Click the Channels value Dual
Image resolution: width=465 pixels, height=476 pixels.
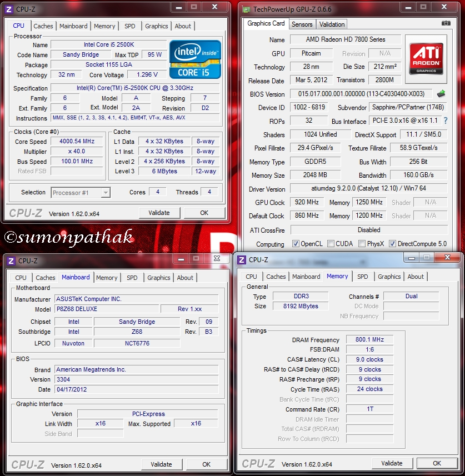point(411,296)
